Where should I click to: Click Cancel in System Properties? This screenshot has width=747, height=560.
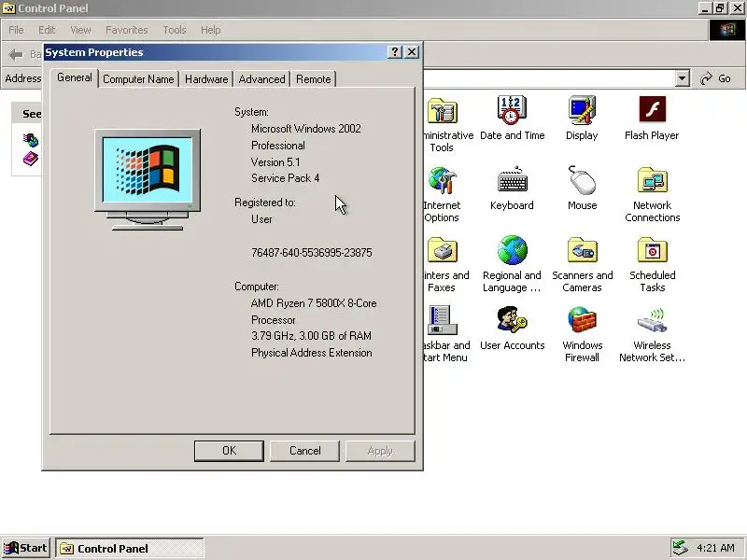pos(305,451)
